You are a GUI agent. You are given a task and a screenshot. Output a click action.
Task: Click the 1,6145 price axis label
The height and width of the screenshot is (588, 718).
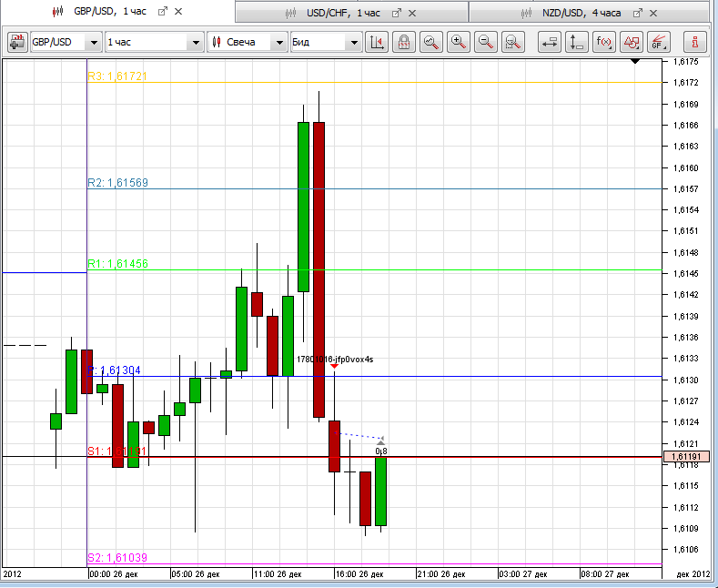point(686,273)
